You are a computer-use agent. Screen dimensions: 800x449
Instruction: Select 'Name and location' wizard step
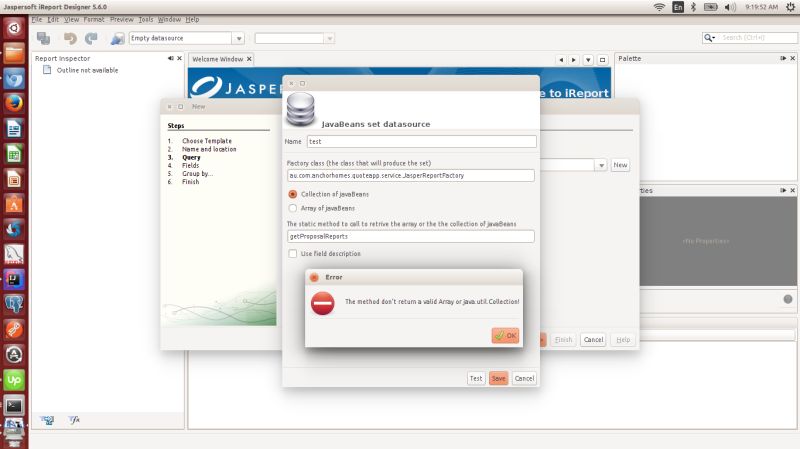tap(209, 149)
